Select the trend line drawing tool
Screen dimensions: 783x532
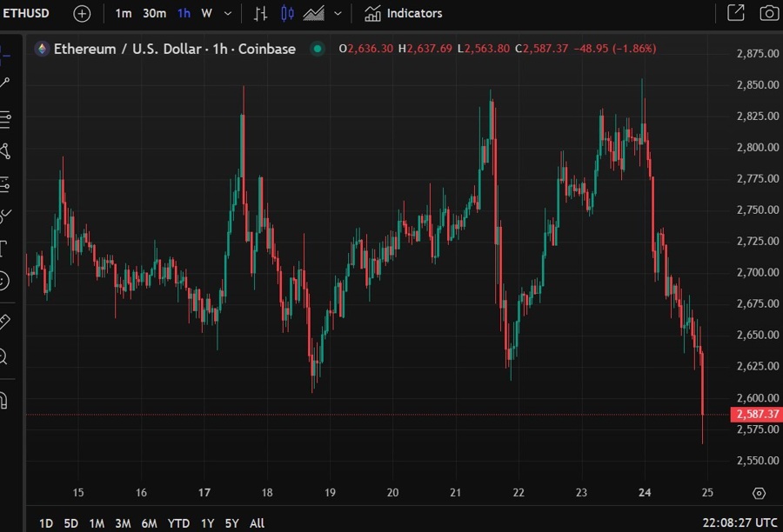click(4, 83)
